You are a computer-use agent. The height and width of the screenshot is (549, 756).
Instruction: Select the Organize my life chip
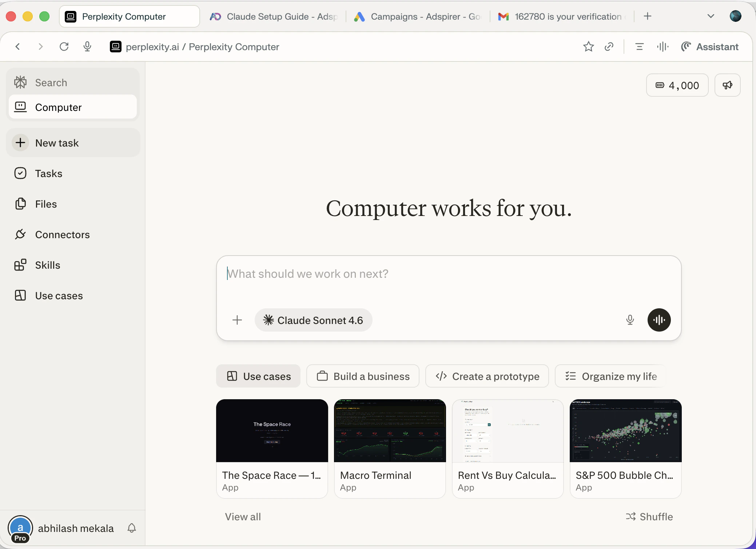(610, 376)
